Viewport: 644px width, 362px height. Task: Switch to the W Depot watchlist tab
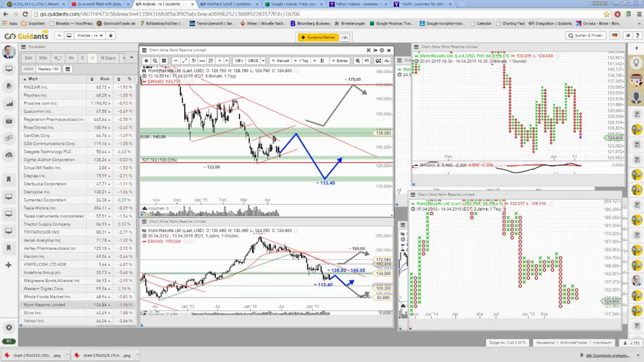click(x=108, y=58)
